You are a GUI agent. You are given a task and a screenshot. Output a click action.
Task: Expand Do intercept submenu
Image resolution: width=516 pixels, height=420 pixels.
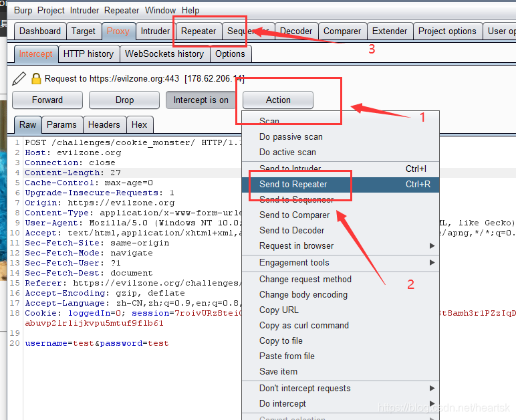coord(341,404)
